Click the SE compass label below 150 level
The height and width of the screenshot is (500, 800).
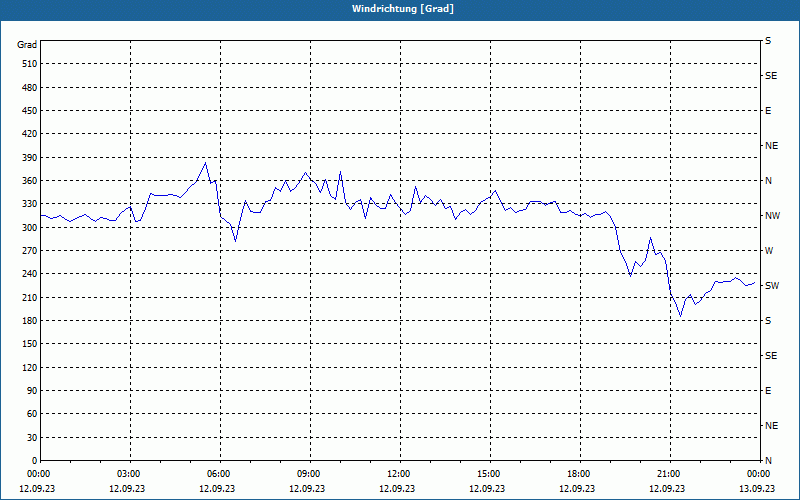pyautogui.click(x=771, y=356)
